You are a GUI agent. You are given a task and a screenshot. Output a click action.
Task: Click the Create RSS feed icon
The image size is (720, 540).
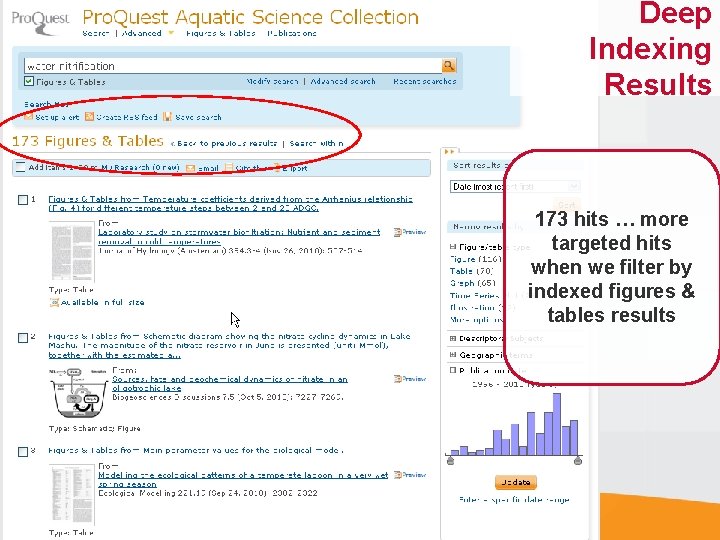[89, 117]
